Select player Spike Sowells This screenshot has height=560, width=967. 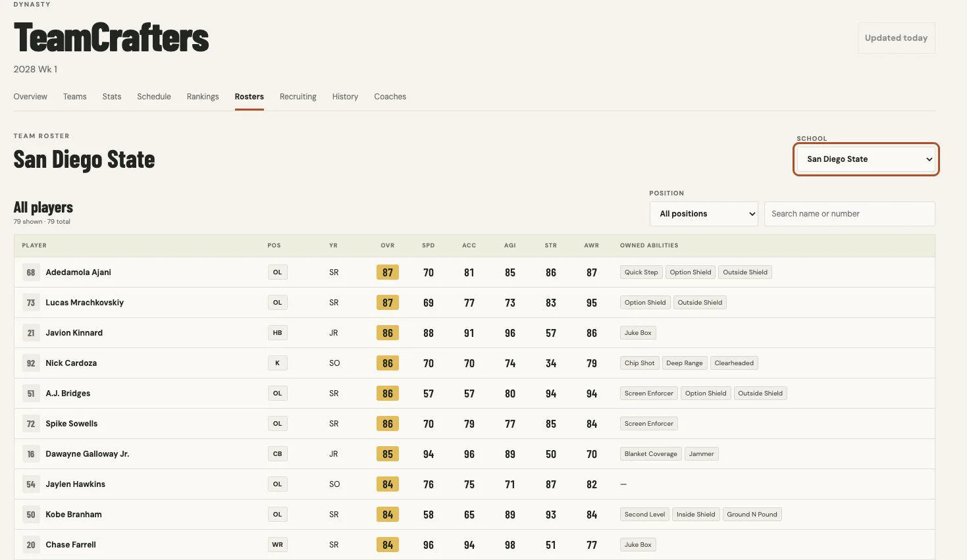click(x=72, y=424)
